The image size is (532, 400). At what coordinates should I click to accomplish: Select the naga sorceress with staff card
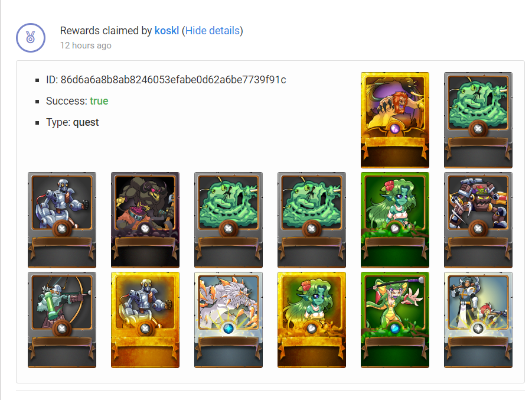(395, 320)
